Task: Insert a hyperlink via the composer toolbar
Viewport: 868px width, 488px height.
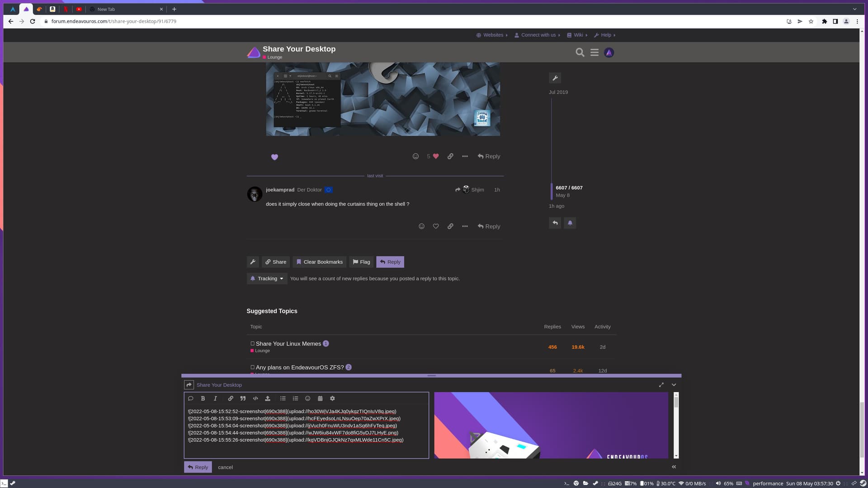Action: (231, 399)
